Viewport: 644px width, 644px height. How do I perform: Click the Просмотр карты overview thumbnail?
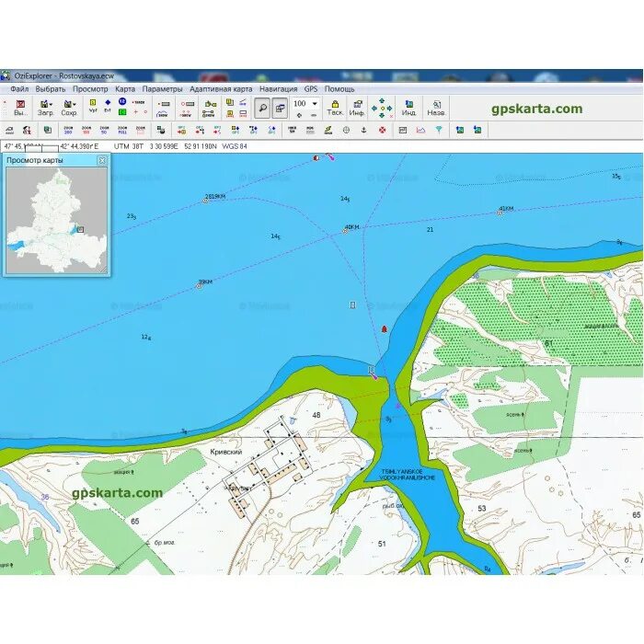[x=57, y=221]
